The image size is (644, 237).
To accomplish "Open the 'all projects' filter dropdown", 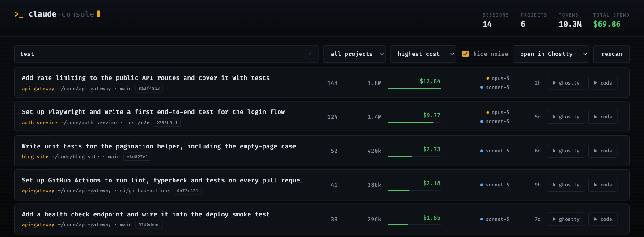I will [355, 54].
